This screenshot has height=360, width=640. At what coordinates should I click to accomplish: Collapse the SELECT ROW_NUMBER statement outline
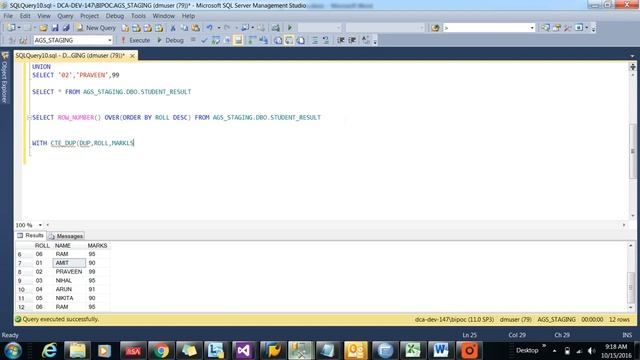[x=29, y=118]
